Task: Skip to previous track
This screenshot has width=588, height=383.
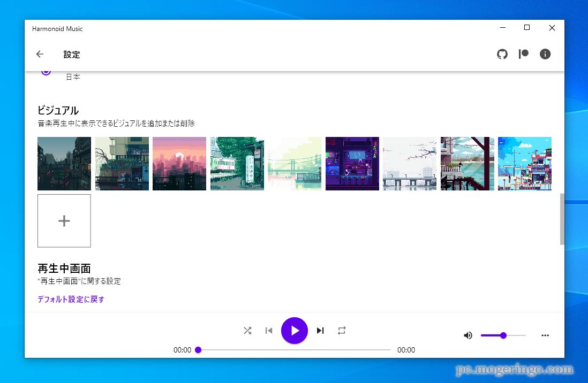Action: (269, 331)
